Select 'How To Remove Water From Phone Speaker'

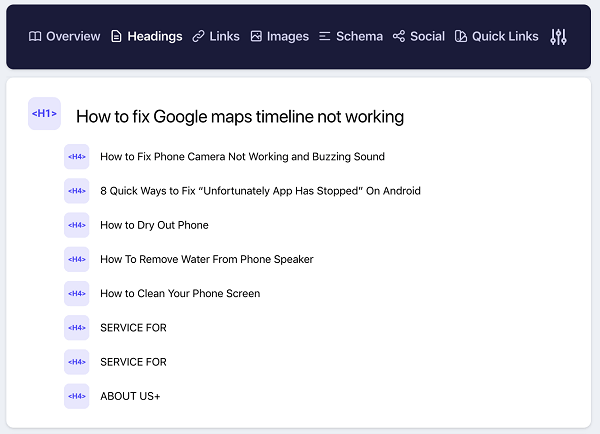click(x=206, y=259)
